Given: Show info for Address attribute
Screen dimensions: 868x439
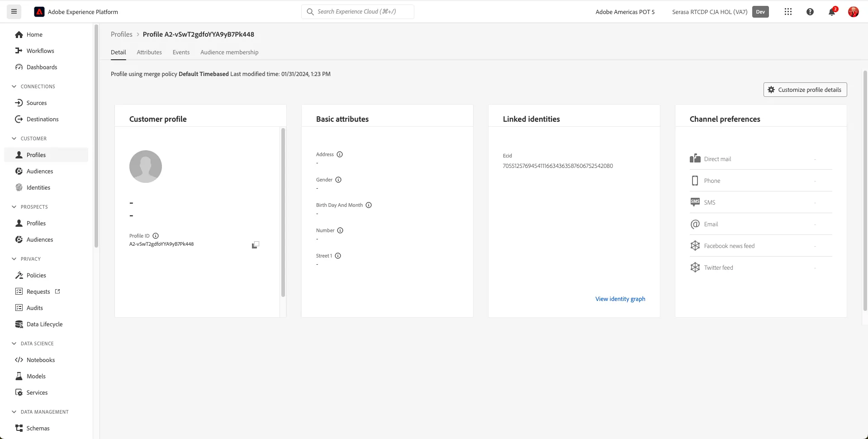Looking at the screenshot, I should tap(340, 154).
